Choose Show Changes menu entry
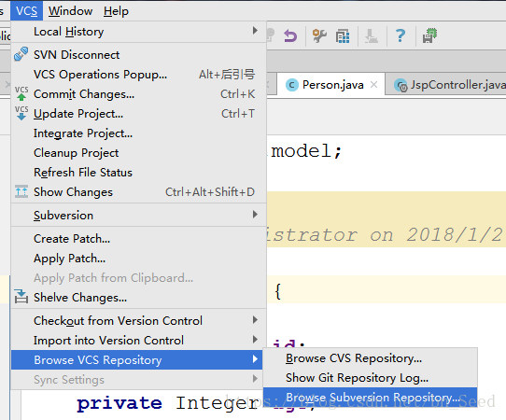 (x=139, y=192)
